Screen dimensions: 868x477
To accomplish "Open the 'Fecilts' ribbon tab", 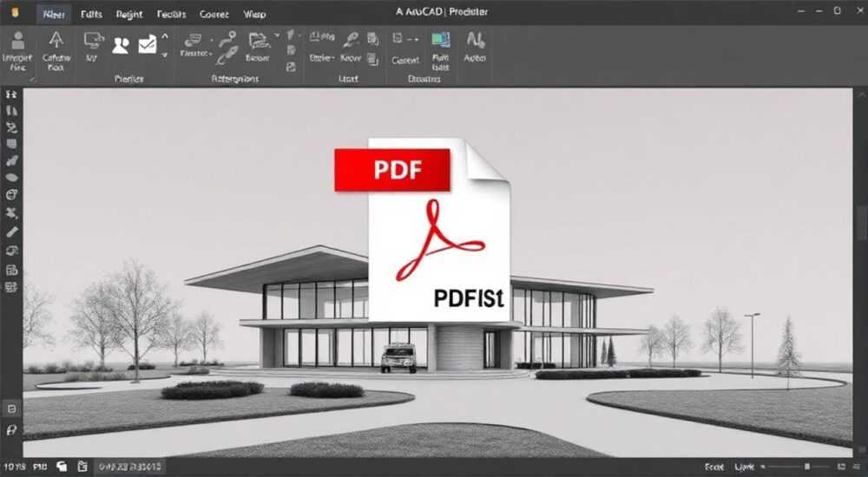I will point(171,15).
